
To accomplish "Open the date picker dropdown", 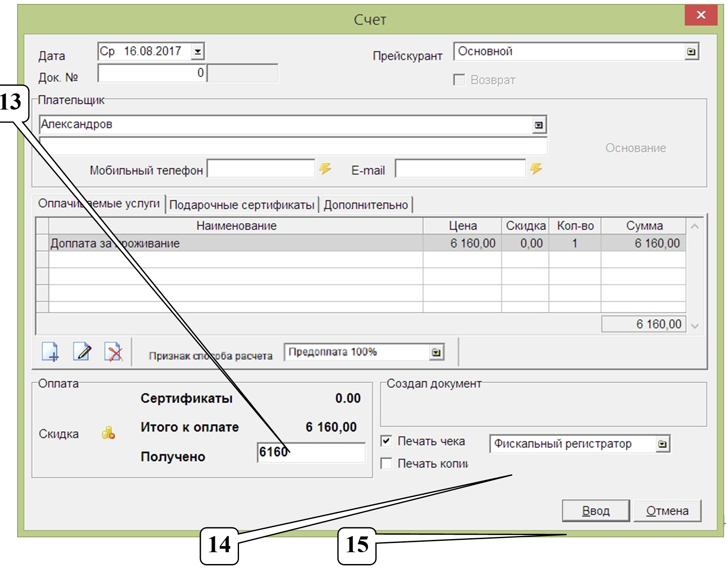I will click(x=198, y=52).
